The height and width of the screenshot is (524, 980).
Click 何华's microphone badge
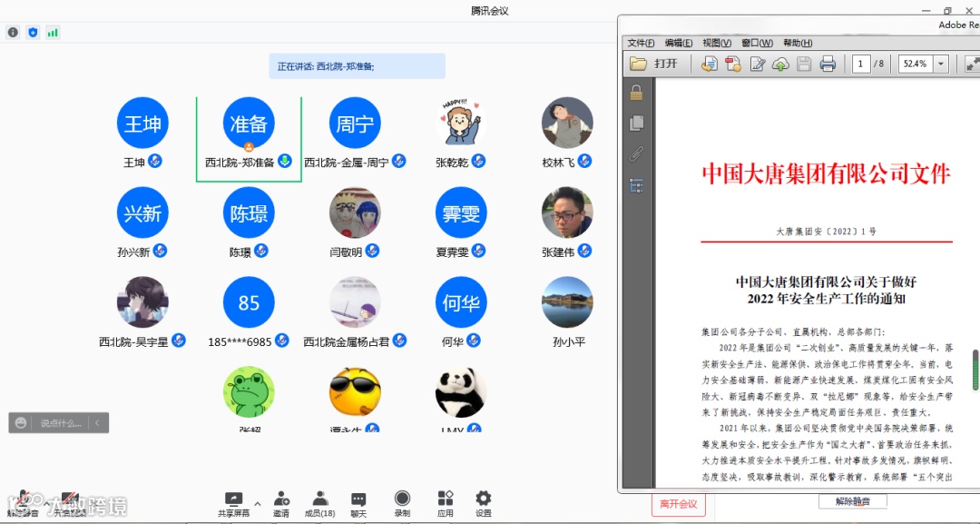pos(474,341)
